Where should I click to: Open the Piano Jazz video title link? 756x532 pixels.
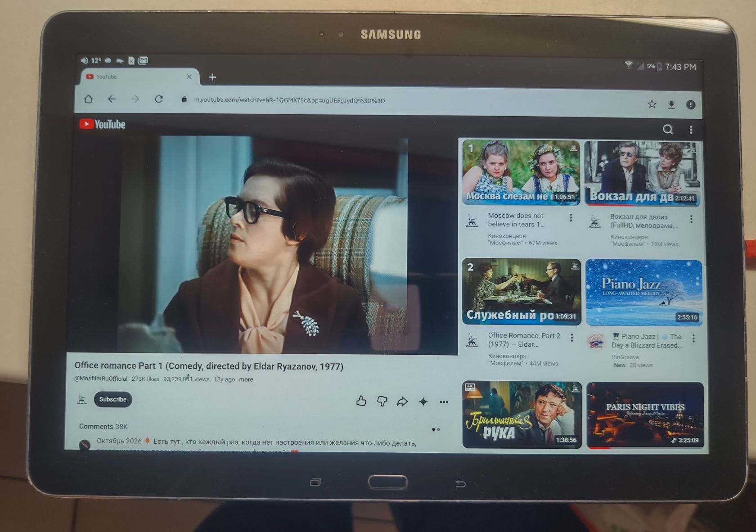click(647, 341)
